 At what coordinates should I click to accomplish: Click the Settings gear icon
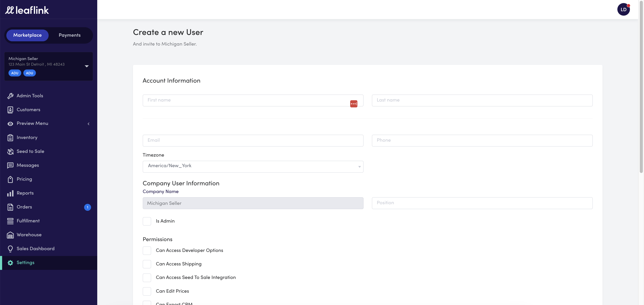coord(10,263)
